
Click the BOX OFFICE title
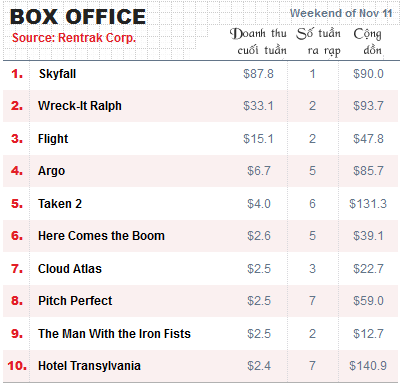click(x=78, y=17)
